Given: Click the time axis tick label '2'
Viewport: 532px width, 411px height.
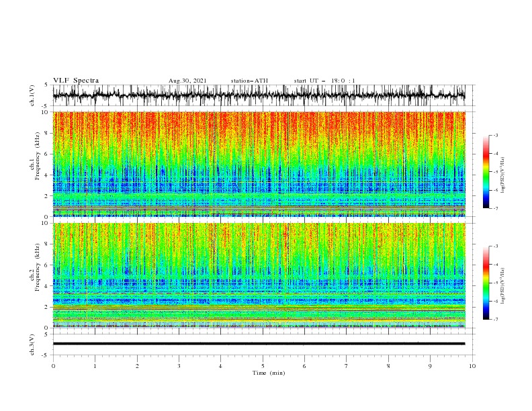Looking at the screenshot, I should (x=137, y=366).
